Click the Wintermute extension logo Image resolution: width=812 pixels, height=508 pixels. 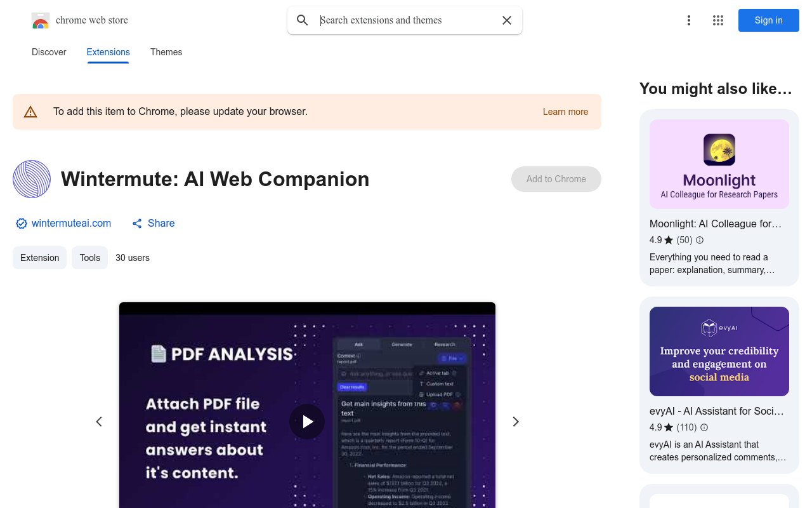[32, 179]
